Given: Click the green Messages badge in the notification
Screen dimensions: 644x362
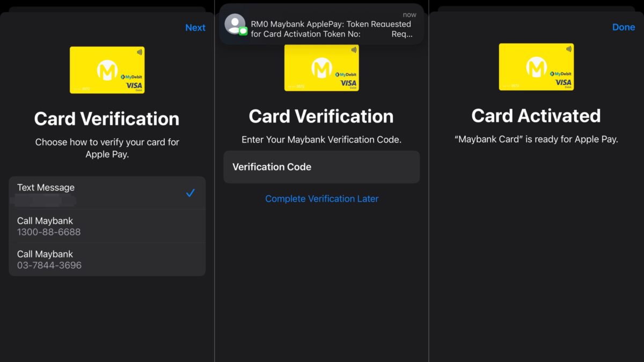Looking at the screenshot, I should [243, 31].
